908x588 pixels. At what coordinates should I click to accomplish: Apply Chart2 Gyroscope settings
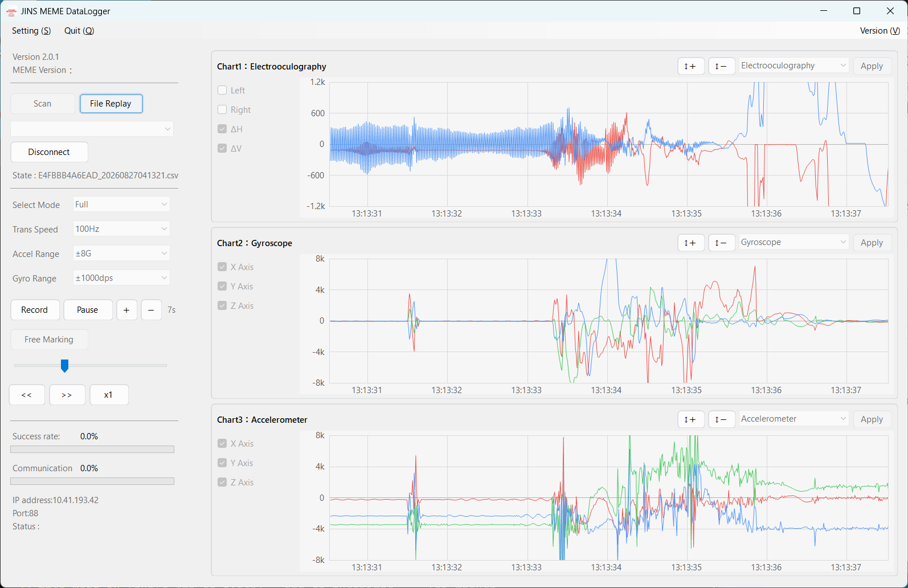point(872,243)
